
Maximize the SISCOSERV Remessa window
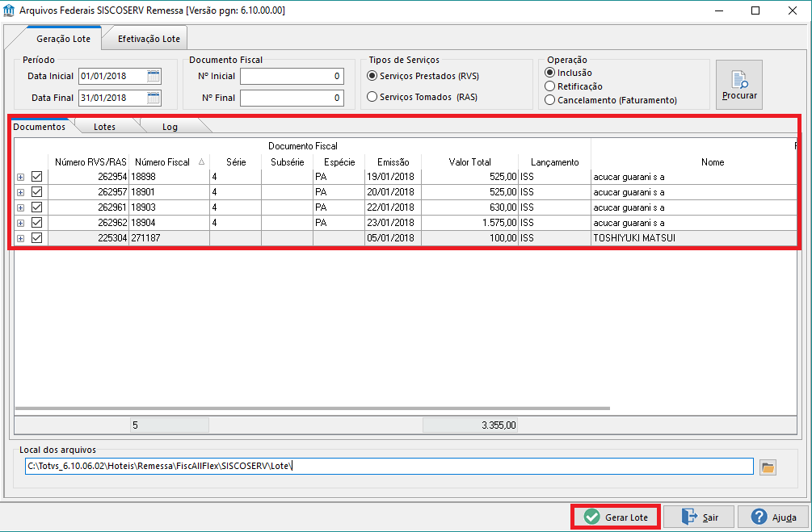click(x=755, y=10)
